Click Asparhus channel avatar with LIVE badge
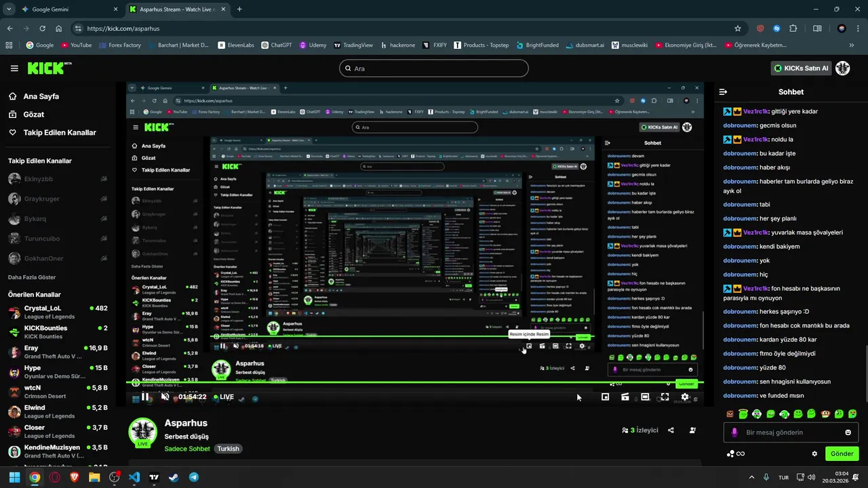This screenshot has width=868, height=488. point(142,432)
